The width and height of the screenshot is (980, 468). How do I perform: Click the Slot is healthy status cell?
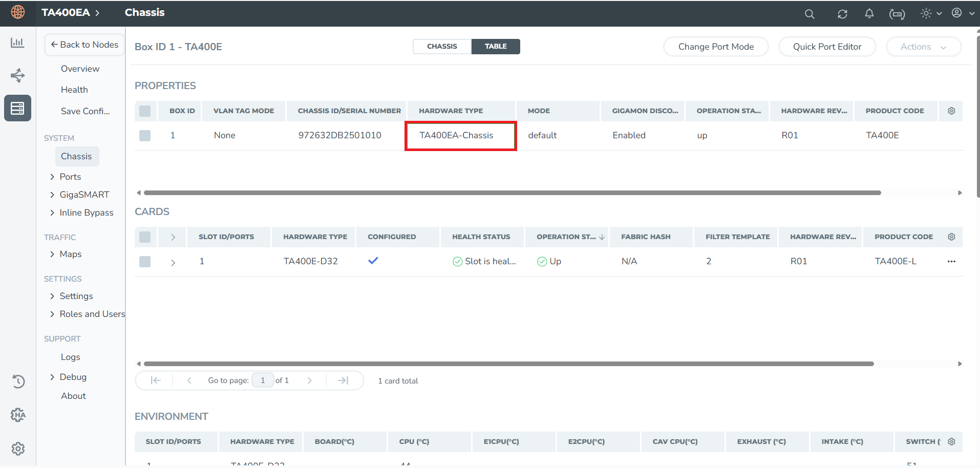[x=484, y=261]
